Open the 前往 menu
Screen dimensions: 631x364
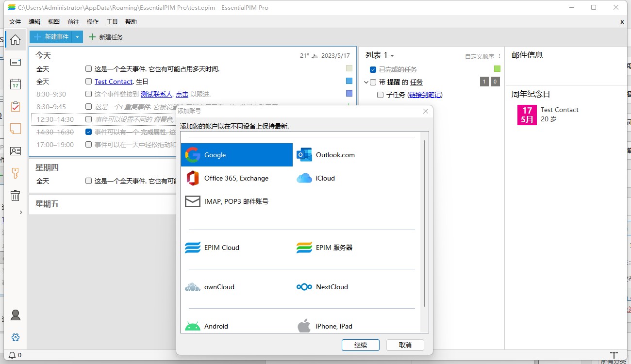pos(73,22)
